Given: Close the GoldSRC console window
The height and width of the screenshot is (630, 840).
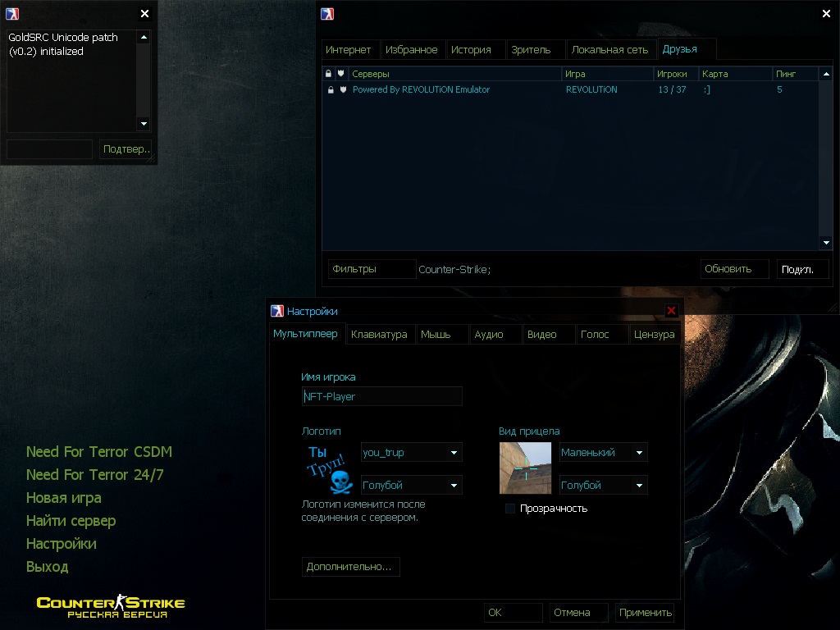Looking at the screenshot, I should pos(144,14).
